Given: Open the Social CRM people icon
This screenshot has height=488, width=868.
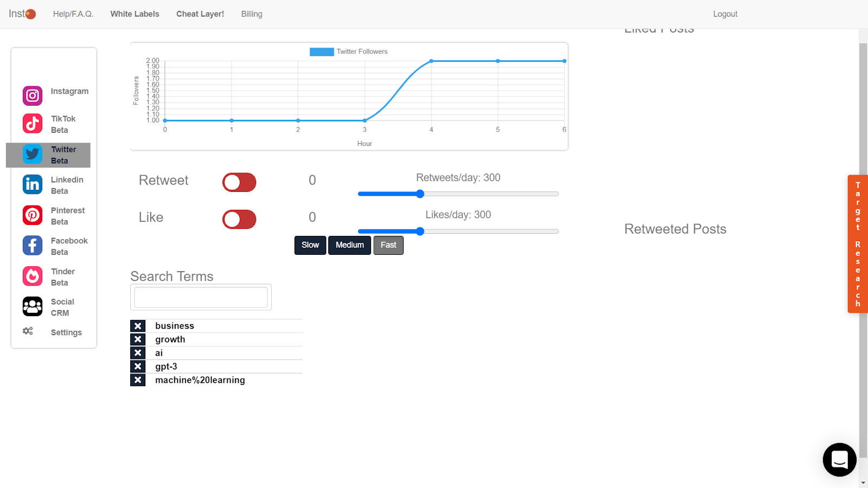Looking at the screenshot, I should click(33, 306).
